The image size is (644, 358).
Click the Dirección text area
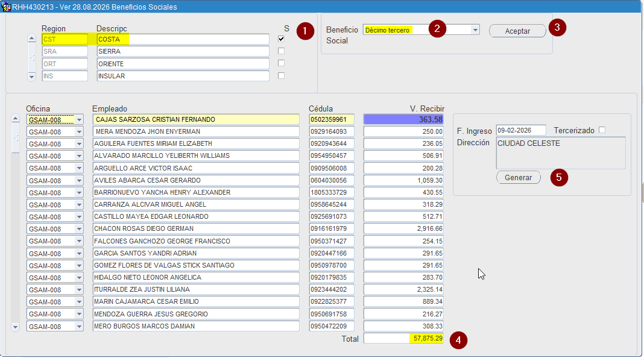[x=561, y=152]
